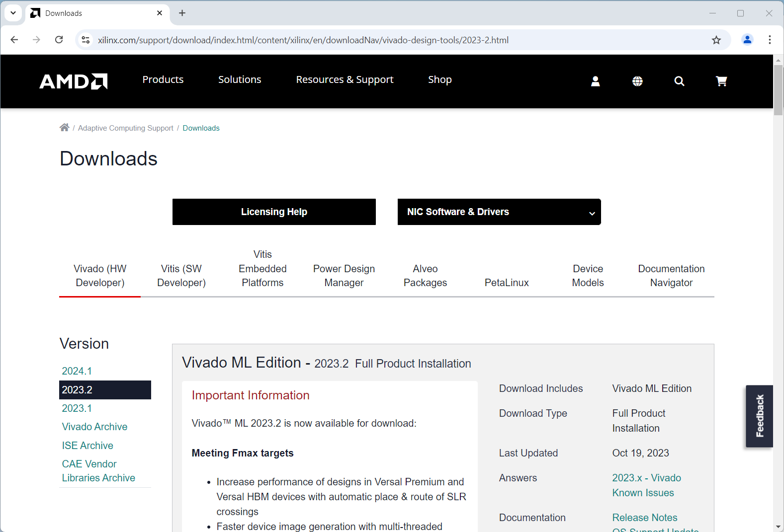Open the Chrome three-dot menu
Viewport: 784px width, 532px height.
coord(770,40)
